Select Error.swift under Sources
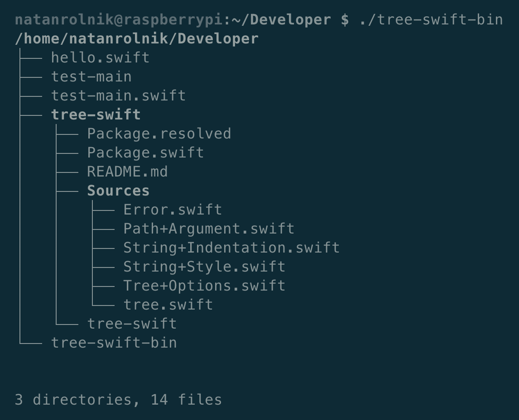 [173, 210]
